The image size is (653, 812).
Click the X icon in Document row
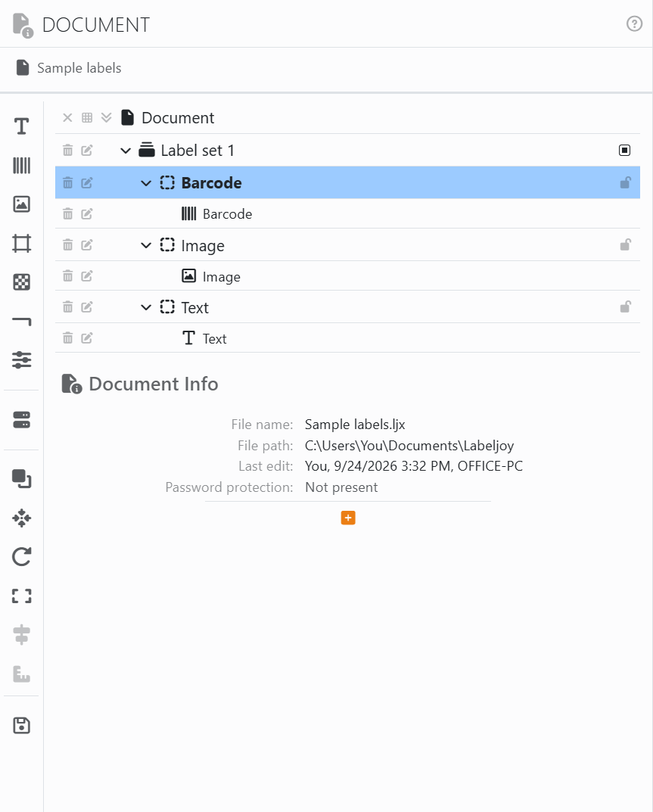point(67,117)
